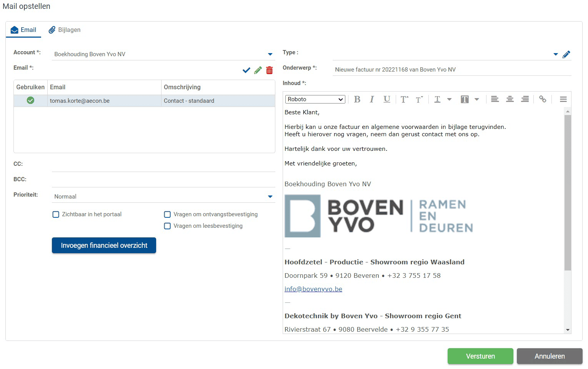588x369 pixels.
Task: Click the Bold formatting icon
Action: [357, 99]
